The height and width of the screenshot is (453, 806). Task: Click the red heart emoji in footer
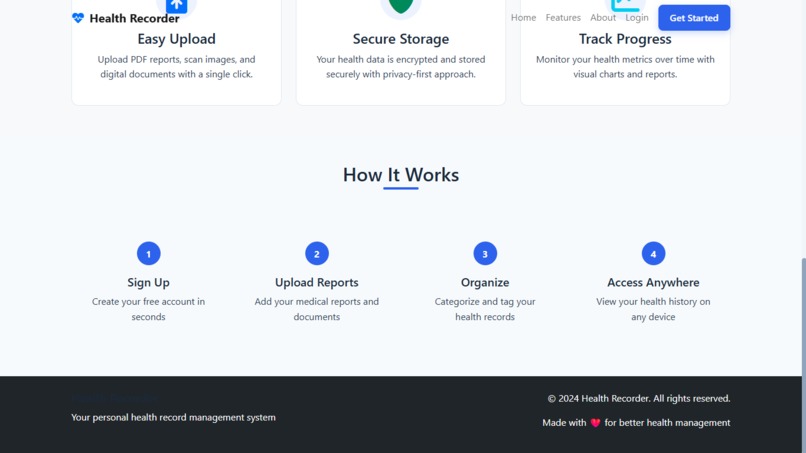pos(595,423)
